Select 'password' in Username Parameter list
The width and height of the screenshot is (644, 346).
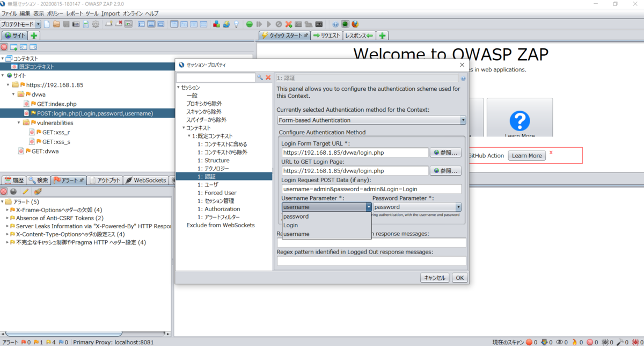tap(326, 217)
